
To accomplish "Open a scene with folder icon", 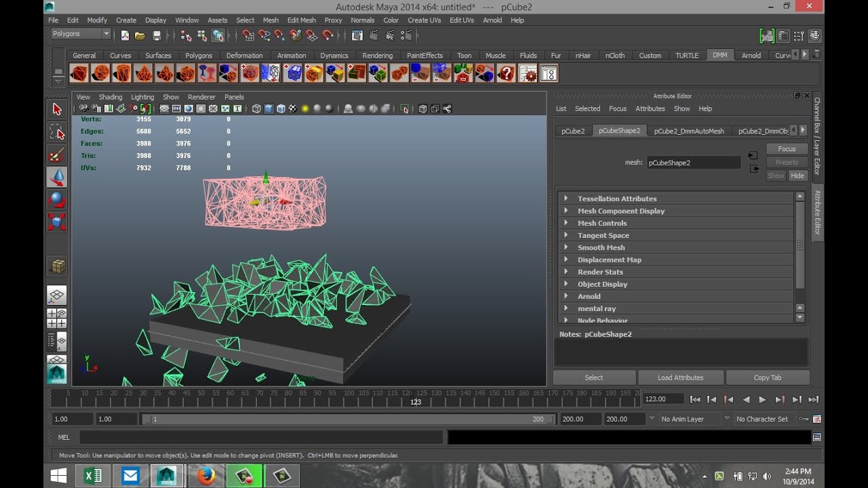I will (140, 35).
